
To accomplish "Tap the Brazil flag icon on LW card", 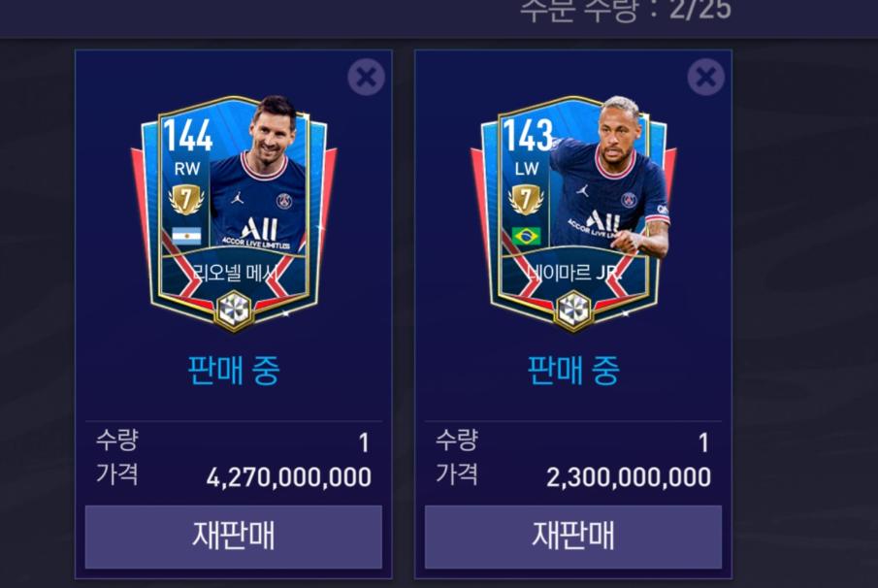I will (527, 237).
